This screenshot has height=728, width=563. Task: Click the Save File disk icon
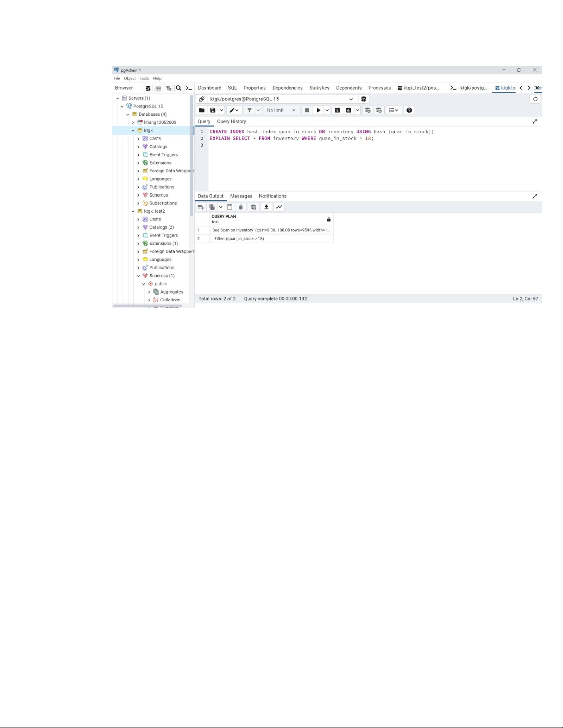pyautogui.click(x=212, y=110)
